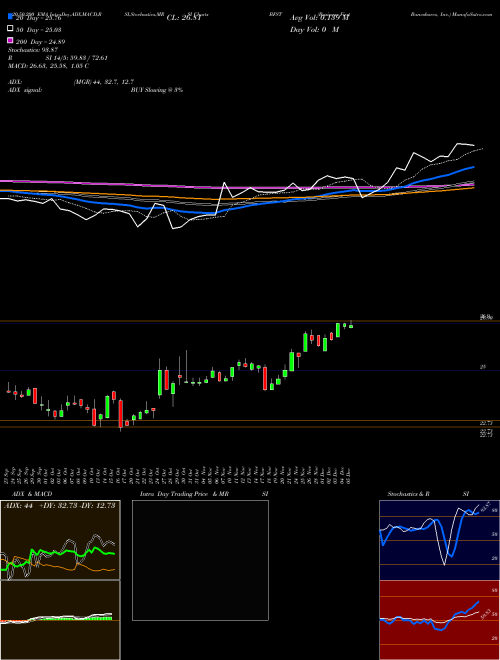Click the 'Intra Day Trading Price & MR' title

[x=184, y=494]
